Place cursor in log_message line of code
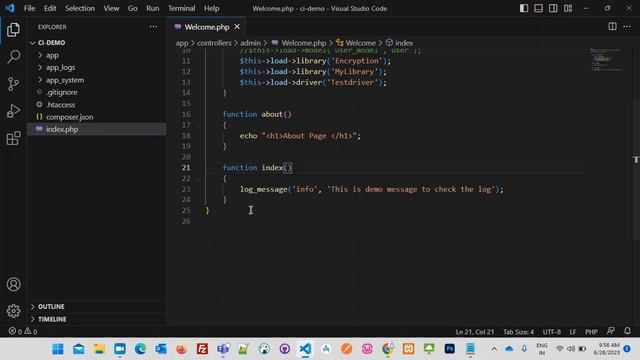Image resolution: width=640 pixels, height=360 pixels. (x=371, y=189)
